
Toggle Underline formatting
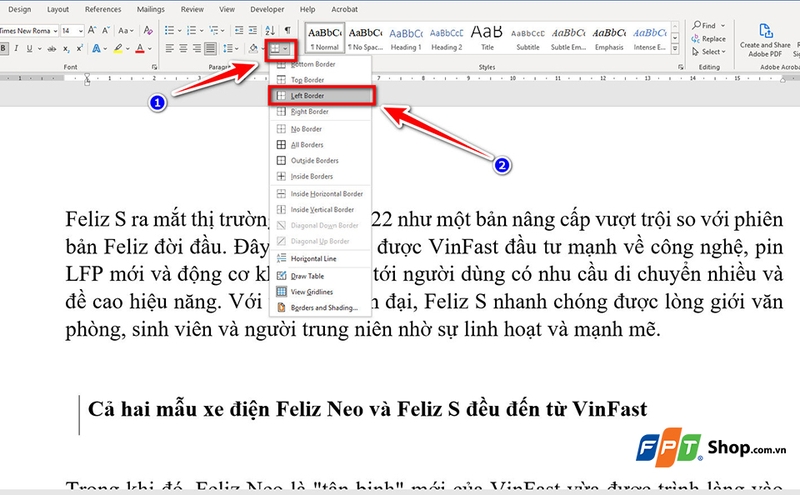pyautogui.click(x=29, y=49)
